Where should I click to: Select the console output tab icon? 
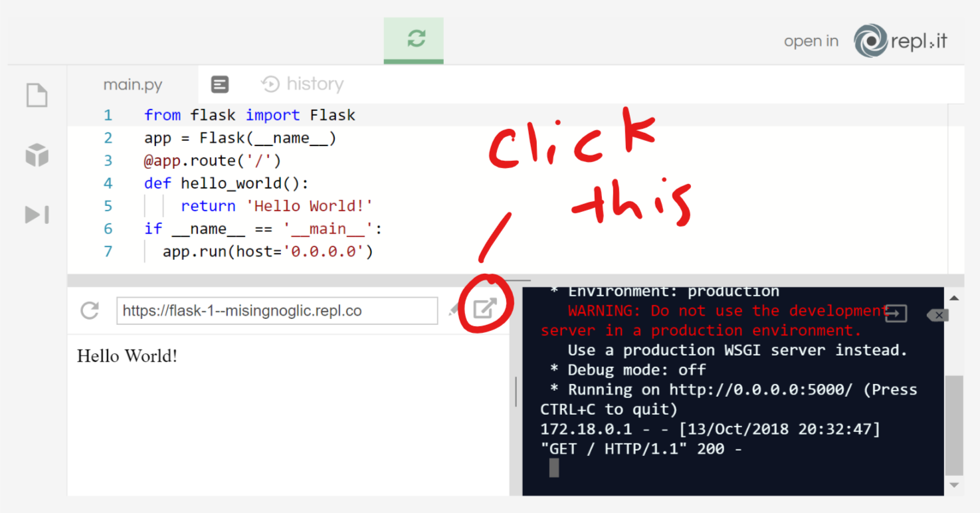click(x=219, y=84)
